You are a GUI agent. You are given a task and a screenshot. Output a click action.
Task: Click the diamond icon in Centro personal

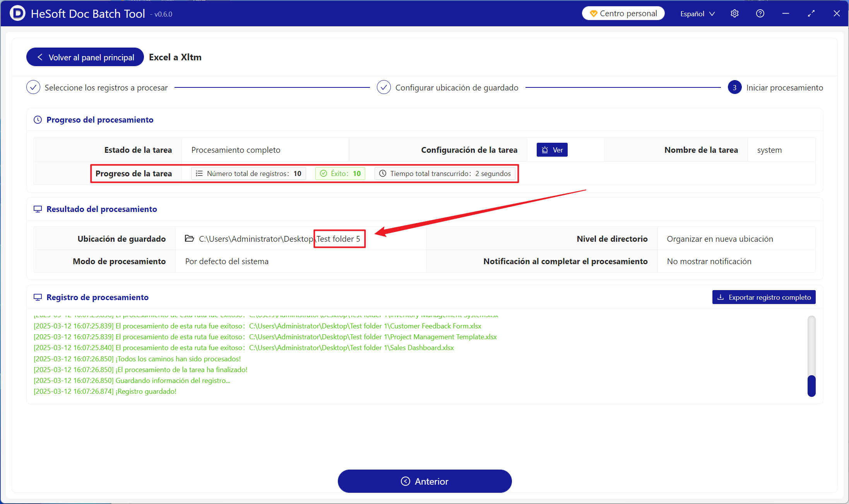tap(594, 14)
